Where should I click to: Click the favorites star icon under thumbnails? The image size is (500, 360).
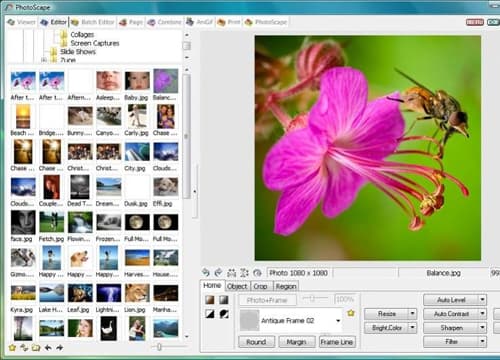(x=12, y=348)
